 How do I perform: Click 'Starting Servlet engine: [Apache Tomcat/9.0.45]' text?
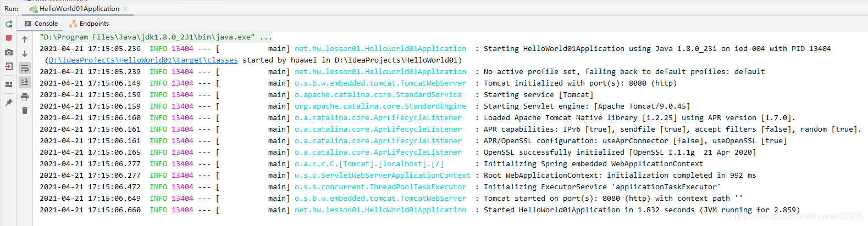(587, 106)
